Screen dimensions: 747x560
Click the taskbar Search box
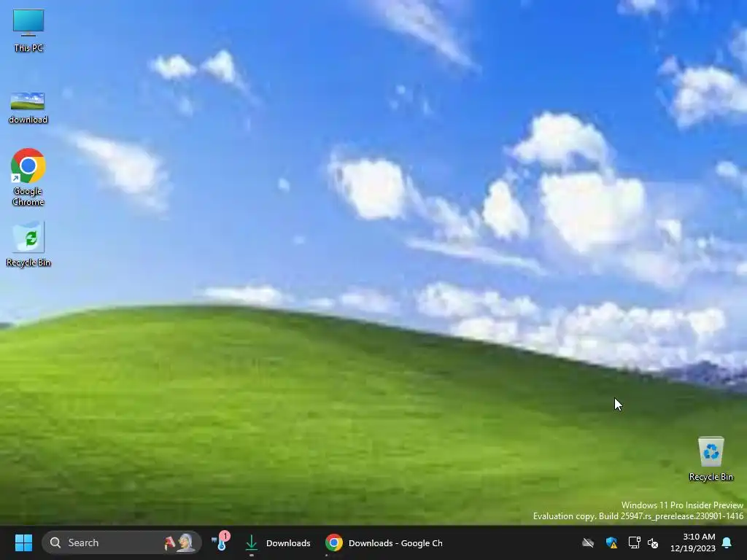point(122,542)
